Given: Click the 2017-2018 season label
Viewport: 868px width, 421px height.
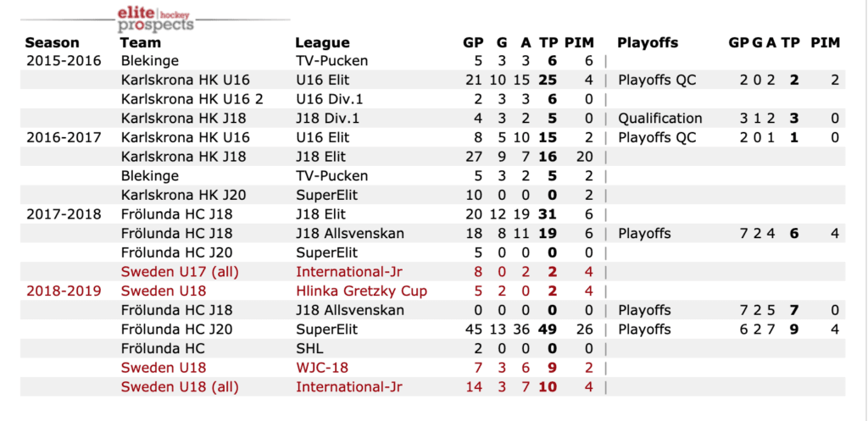Looking at the screenshot, I should coord(64,214).
